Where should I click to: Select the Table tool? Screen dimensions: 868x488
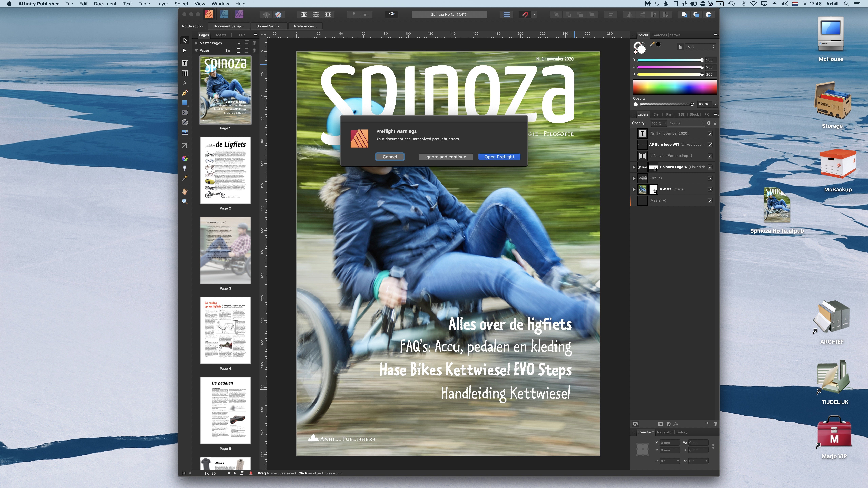pyautogui.click(x=185, y=73)
